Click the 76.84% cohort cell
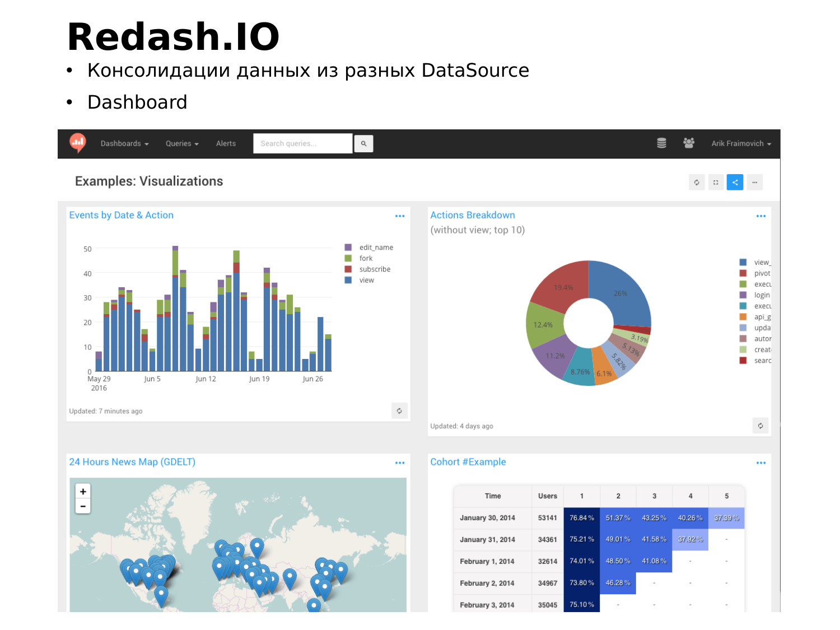The height and width of the screenshot is (630, 840). pos(582,518)
